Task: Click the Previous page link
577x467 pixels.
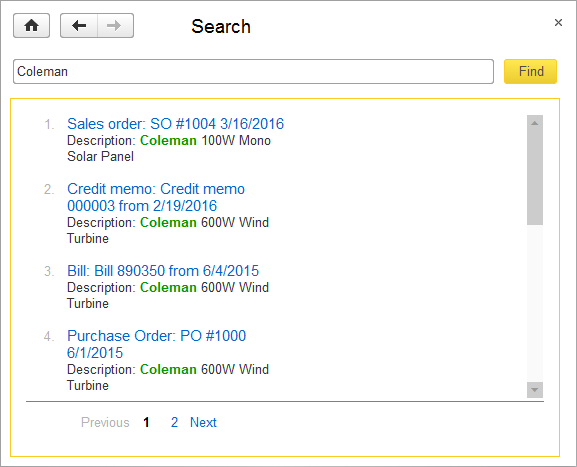Action: (105, 422)
